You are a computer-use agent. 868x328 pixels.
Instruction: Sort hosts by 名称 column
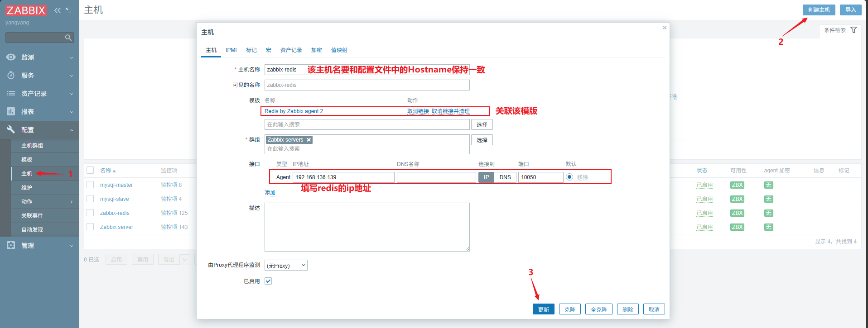coord(108,171)
